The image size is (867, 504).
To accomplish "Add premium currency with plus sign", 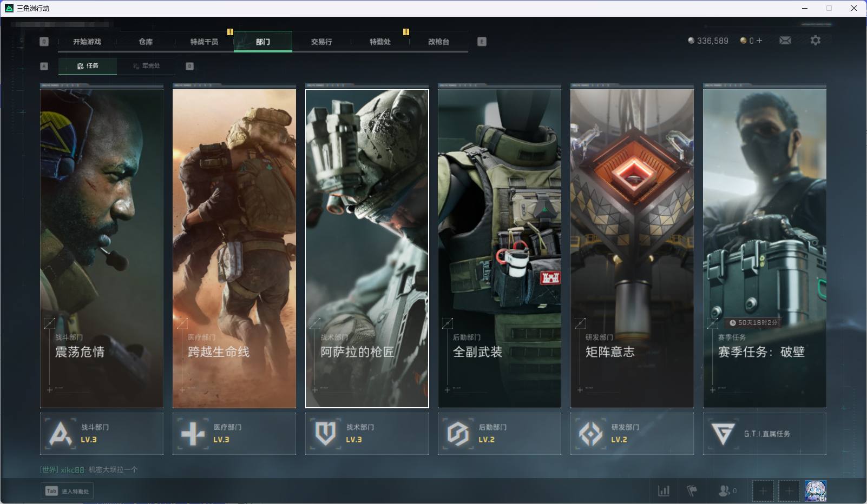I will 759,41.
